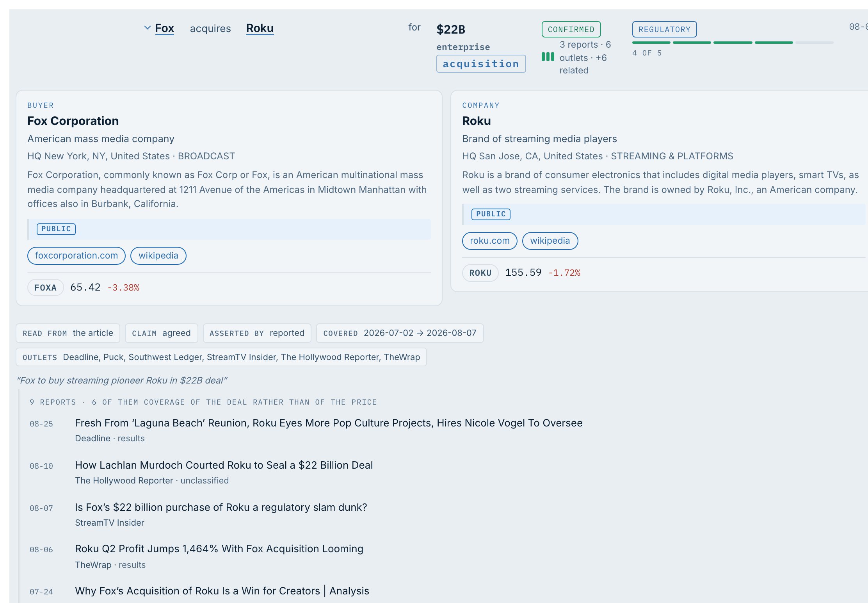Click the regulatory stage progress bar
The image size is (868, 603).
pos(733,43)
